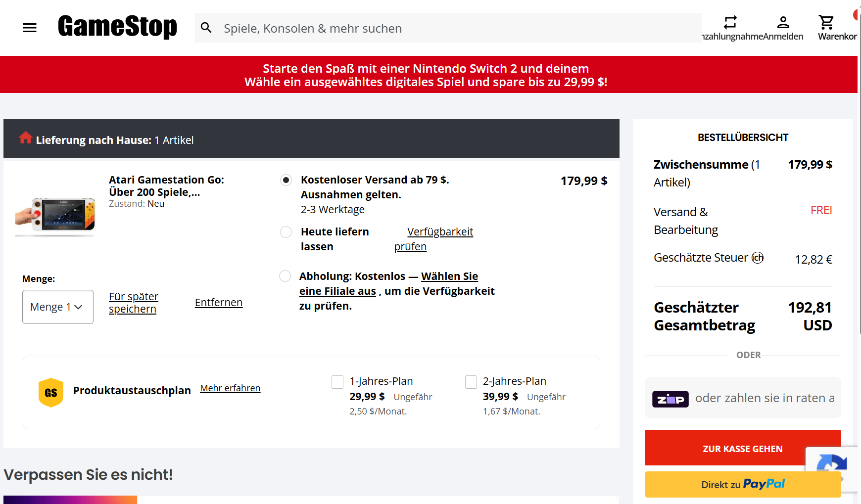
Task: Click 'Wählen Sie eine Filiale aus' link
Action: [x=388, y=283]
